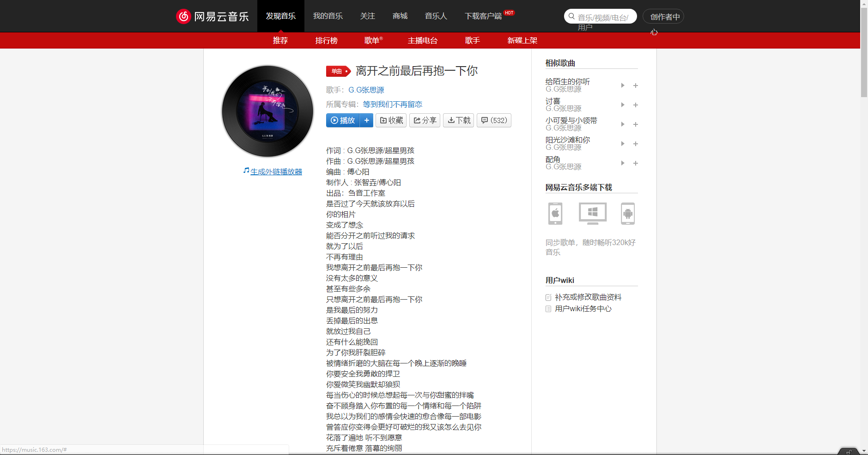Play similar song 阳光沙滩和你
Image resolution: width=868 pixels, height=455 pixels.
(623, 143)
